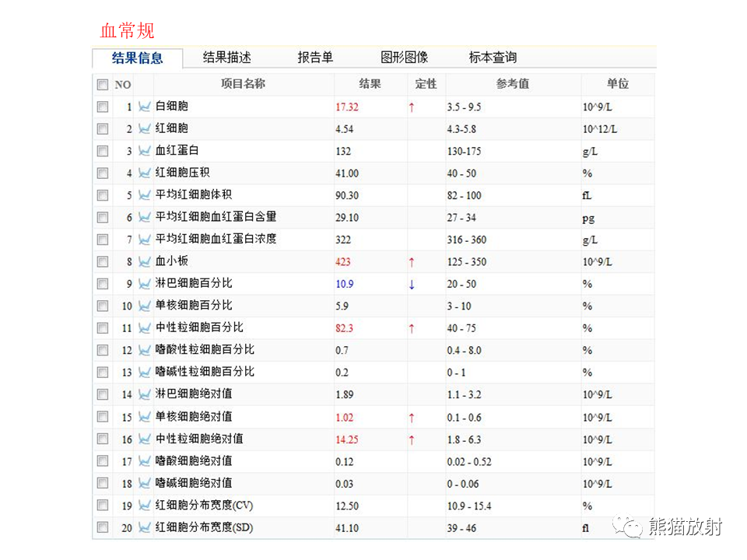Open chart icon for 嗜酸细胞绝对值
The width and height of the screenshot is (747, 560).
(145, 461)
